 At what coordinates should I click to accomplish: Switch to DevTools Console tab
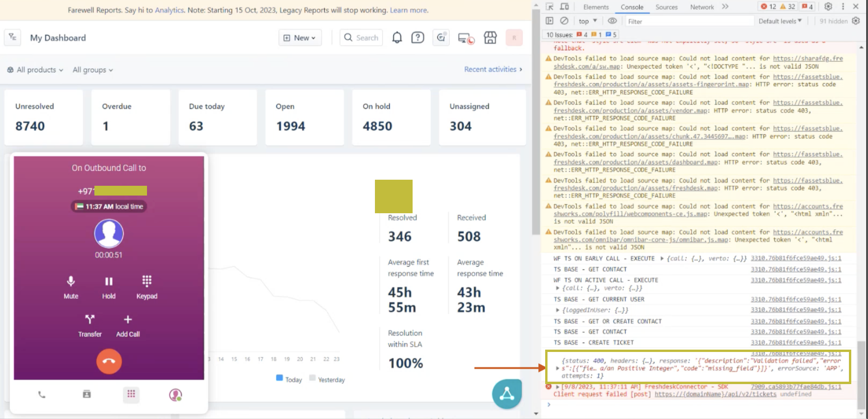tap(632, 7)
